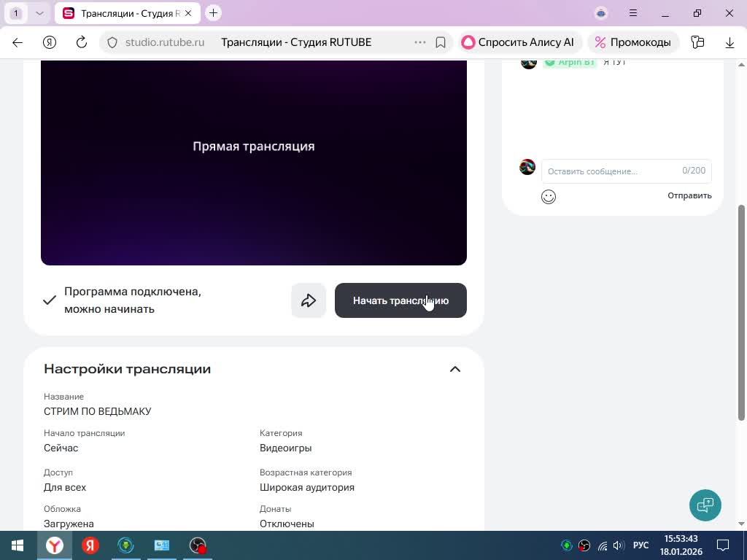Open a new browser tab with plus

pos(214,13)
